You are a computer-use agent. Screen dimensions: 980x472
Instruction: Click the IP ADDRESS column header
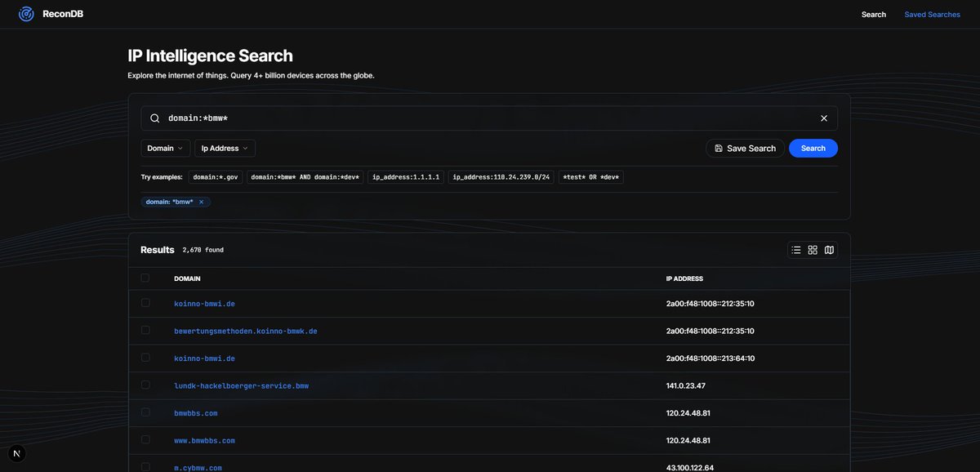(684, 278)
